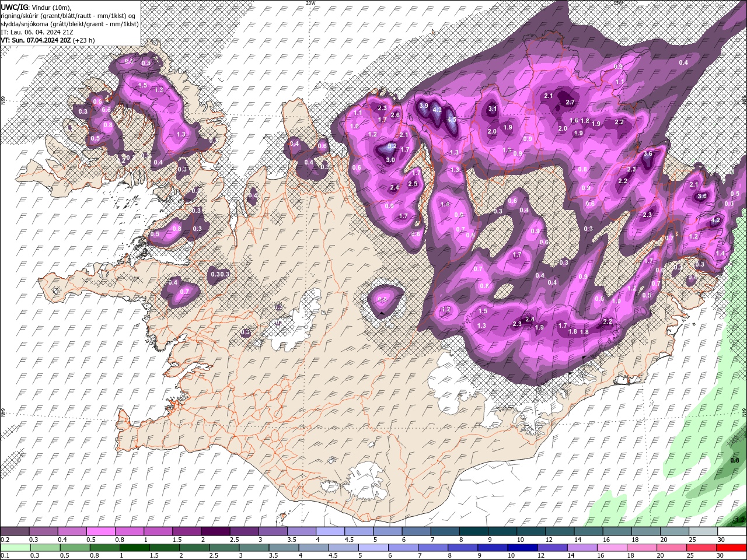Screen dimensions: 747x560
Task: Click the "2.6" snowfall value on the map
Action: 395,115
